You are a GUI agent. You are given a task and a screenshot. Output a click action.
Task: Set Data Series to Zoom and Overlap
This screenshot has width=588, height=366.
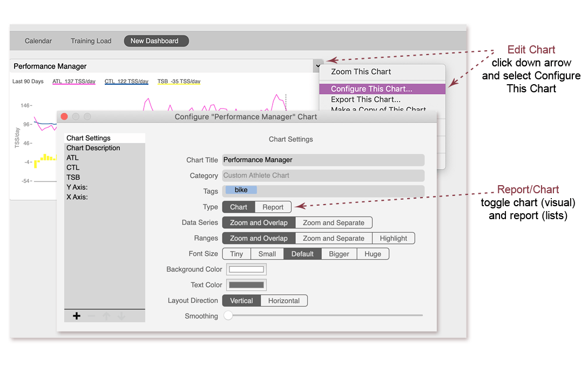tap(259, 222)
